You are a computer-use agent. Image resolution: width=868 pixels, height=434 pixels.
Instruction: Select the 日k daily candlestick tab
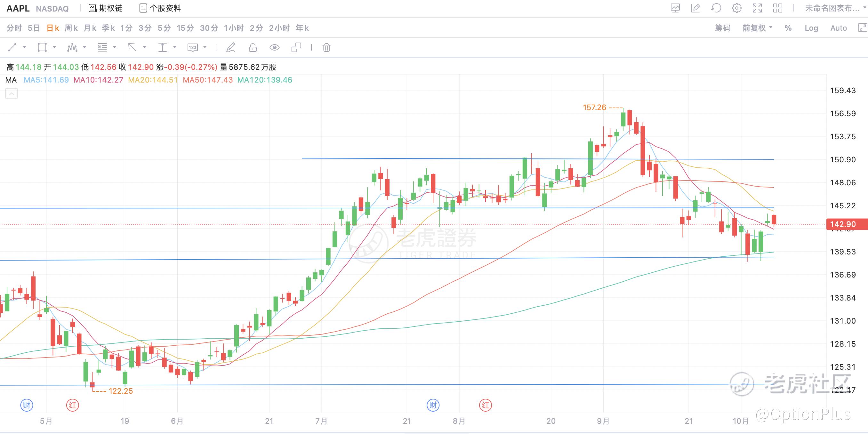(53, 28)
